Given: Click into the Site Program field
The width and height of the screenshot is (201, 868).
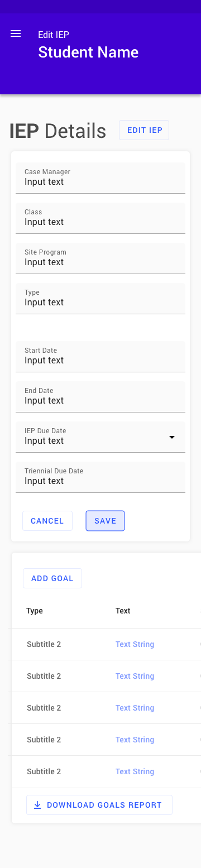Looking at the screenshot, I should tap(100, 258).
